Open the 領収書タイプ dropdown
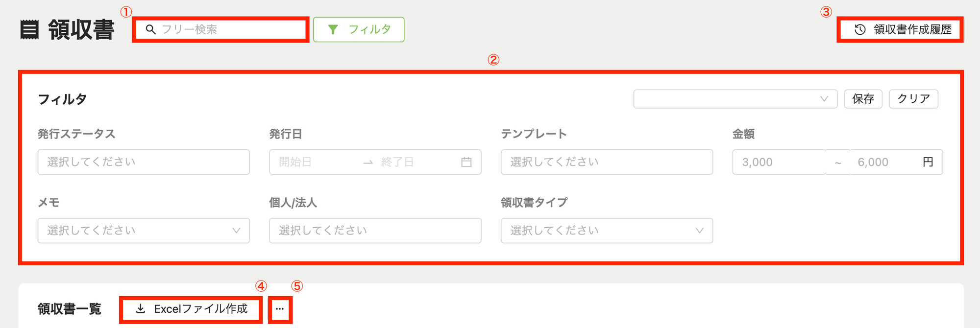Viewport: 980px width, 328px height. click(607, 231)
